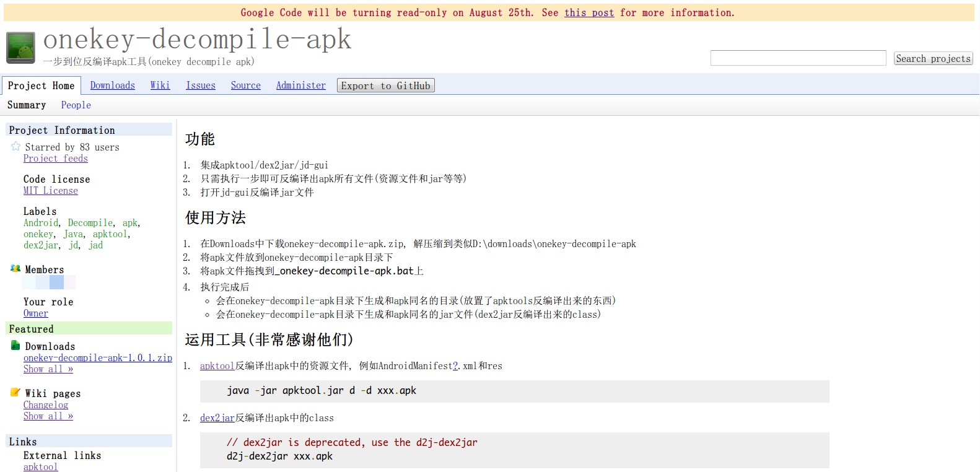The image size is (980, 472).
Task: Select the Summary sub-tab
Action: [27, 105]
